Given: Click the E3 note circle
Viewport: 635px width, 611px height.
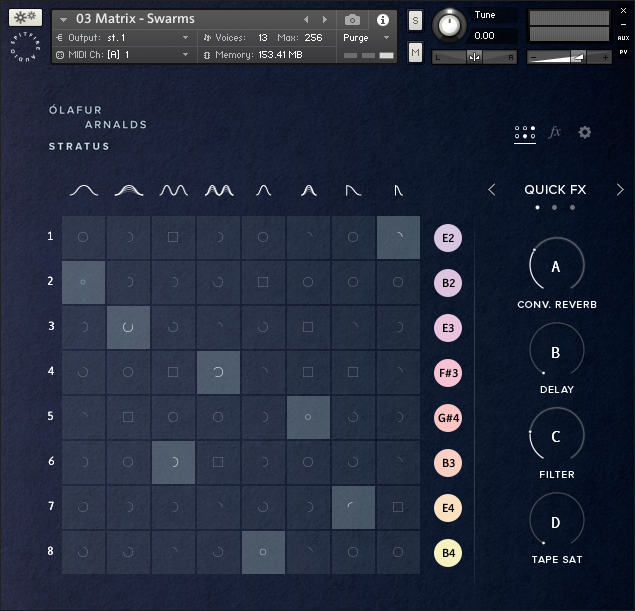Looking at the screenshot, I should coord(448,328).
